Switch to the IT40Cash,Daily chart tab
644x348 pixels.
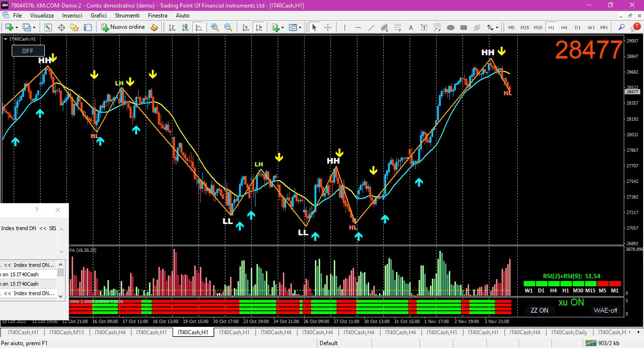pyautogui.click(x=570, y=332)
